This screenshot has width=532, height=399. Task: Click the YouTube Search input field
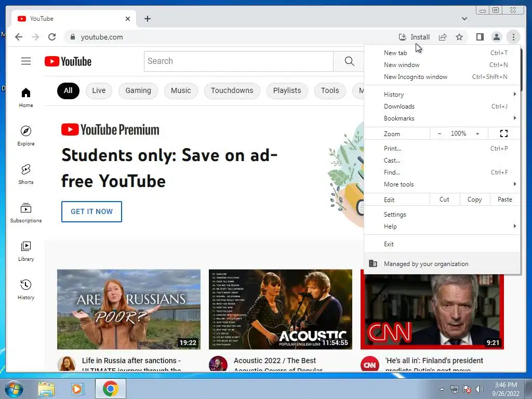click(x=238, y=61)
